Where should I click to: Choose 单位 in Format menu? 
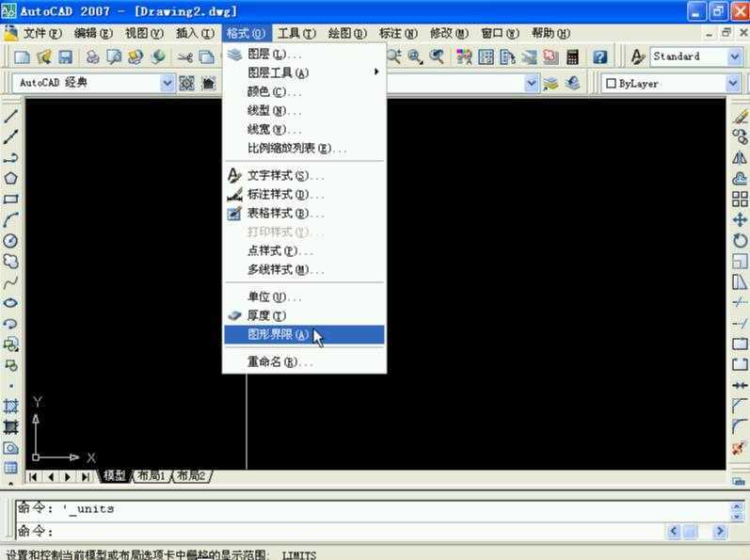(x=304, y=297)
